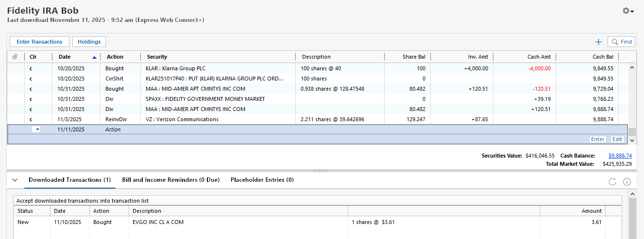This screenshot has width=644, height=239.
Task: Click the register scrollbar up arrow
Action: (632, 68)
